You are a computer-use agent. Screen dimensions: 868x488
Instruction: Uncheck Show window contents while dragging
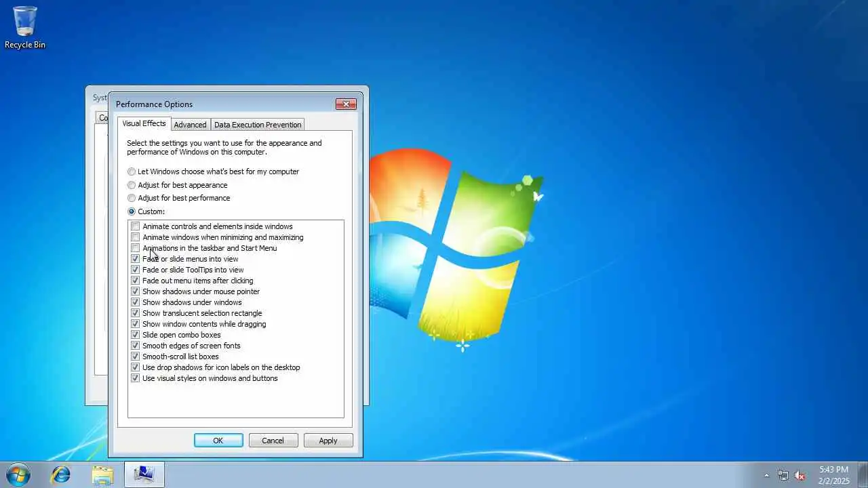(135, 324)
